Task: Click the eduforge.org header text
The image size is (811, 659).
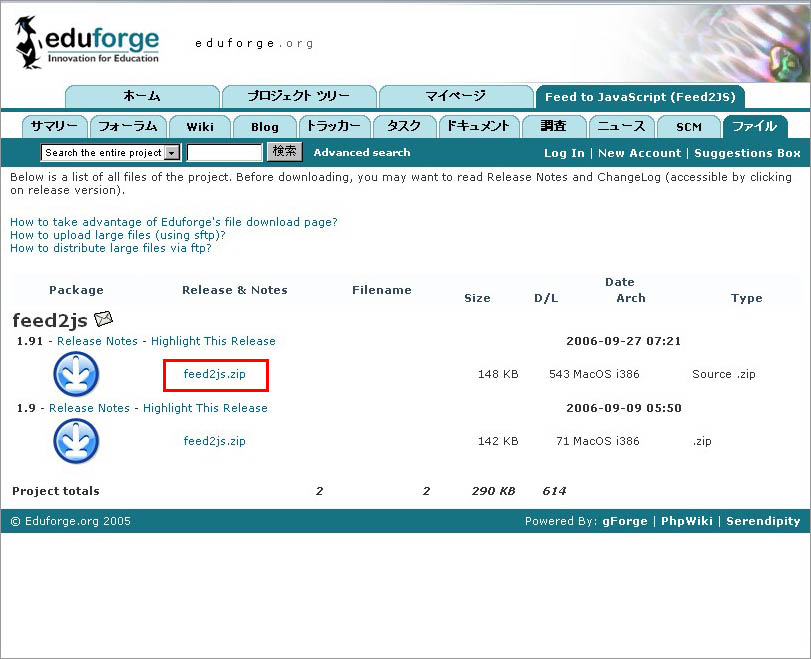Action: click(x=254, y=43)
